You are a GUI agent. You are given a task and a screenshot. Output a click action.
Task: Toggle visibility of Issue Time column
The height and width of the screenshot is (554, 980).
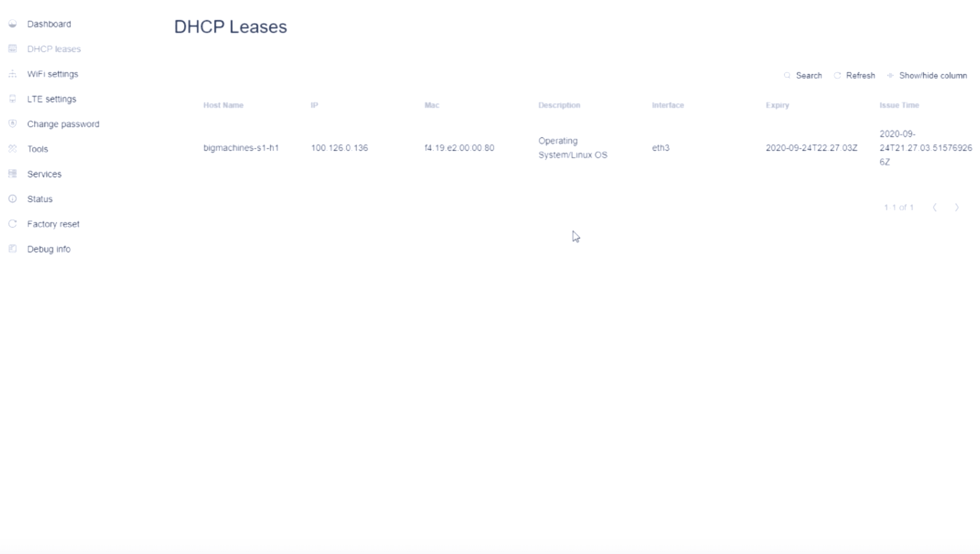[x=928, y=76]
